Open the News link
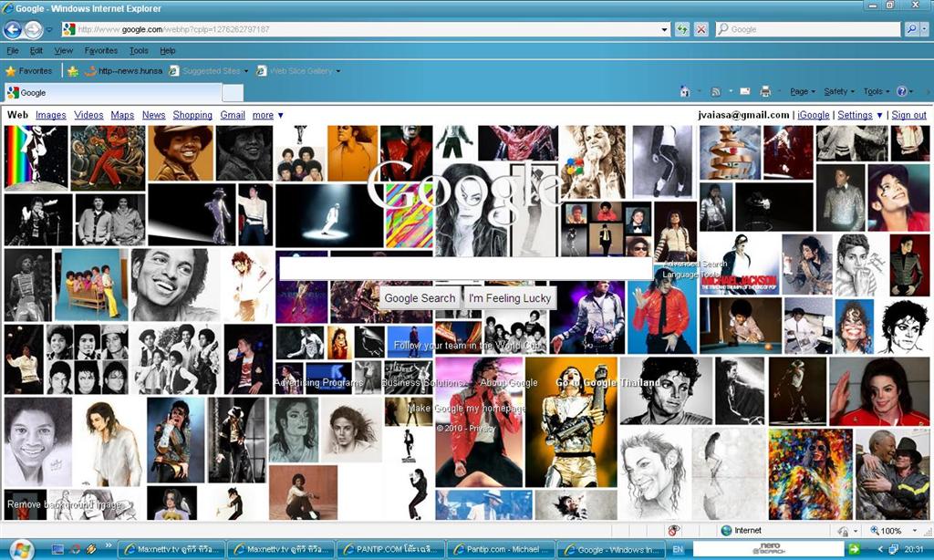Image resolution: width=934 pixels, height=560 pixels. pos(153,115)
